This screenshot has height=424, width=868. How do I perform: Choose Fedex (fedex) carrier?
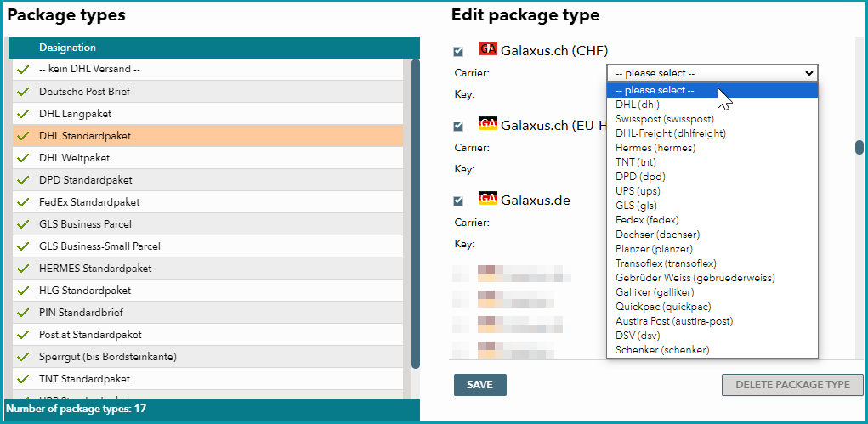point(712,220)
